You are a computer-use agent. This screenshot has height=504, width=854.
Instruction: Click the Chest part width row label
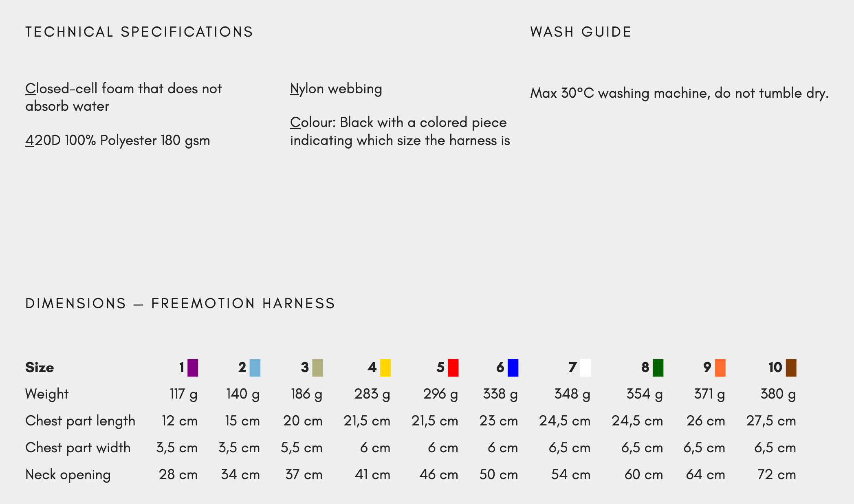click(x=78, y=448)
